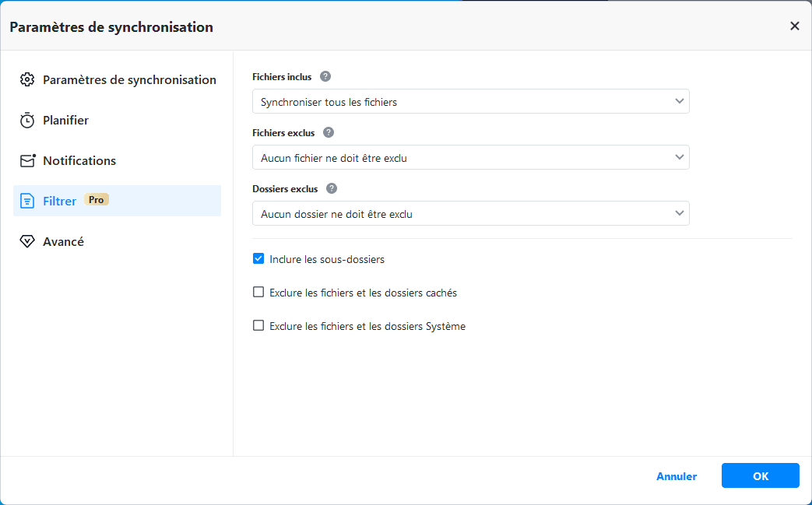Click the Filtrer document icon
This screenshot has height=505, width=812.
(x=27, y=201)
